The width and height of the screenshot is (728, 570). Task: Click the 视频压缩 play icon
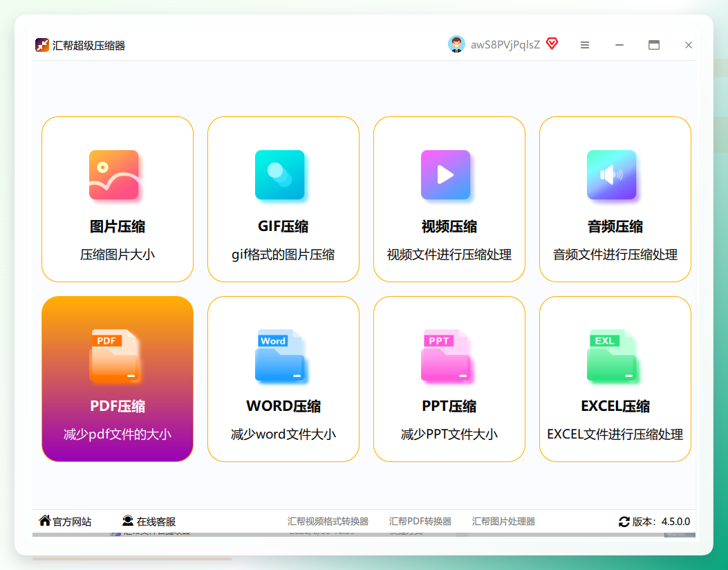point(445,175)
